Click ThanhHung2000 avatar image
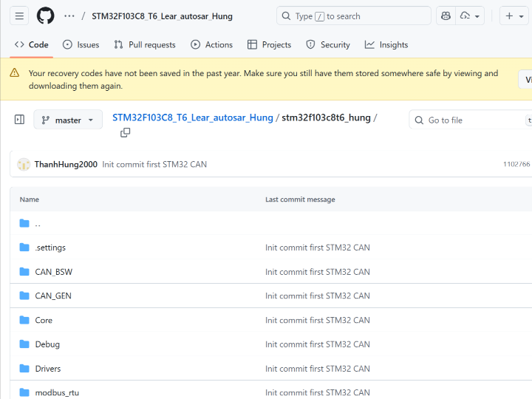 (24, 164)
